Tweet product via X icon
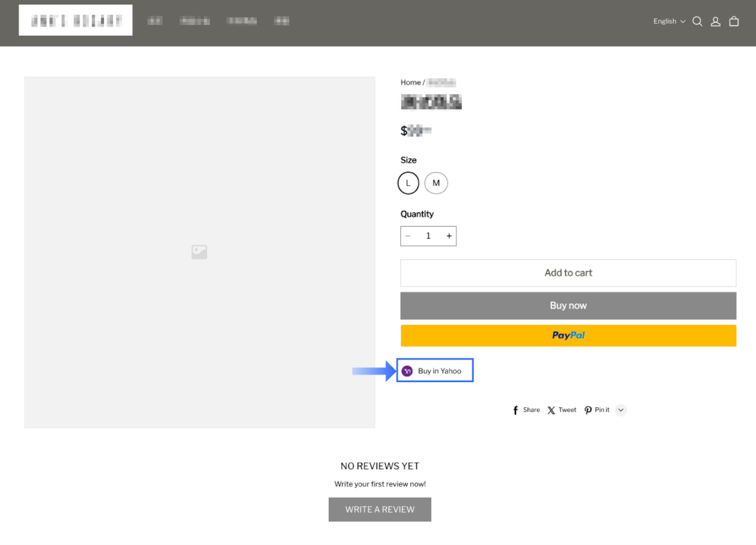The height and width of the screenshot is (545, 756). click(562, 410)
